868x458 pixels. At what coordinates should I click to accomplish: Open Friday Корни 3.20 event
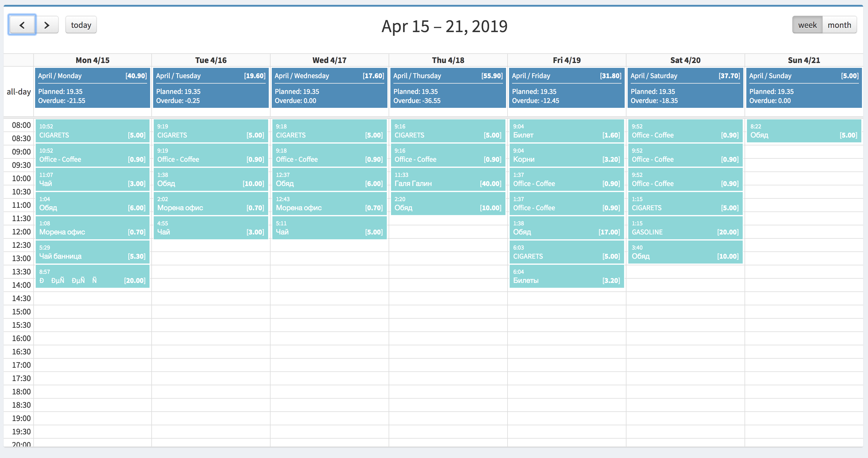pos(567,155)
